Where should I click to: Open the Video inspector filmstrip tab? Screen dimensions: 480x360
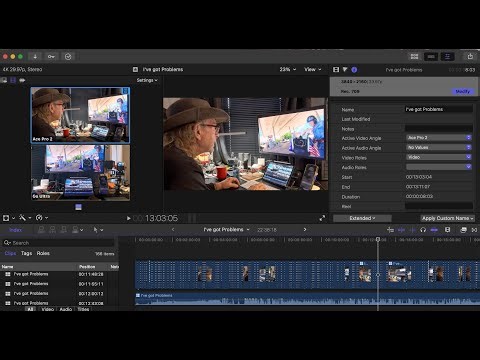(x=336, y=69)
